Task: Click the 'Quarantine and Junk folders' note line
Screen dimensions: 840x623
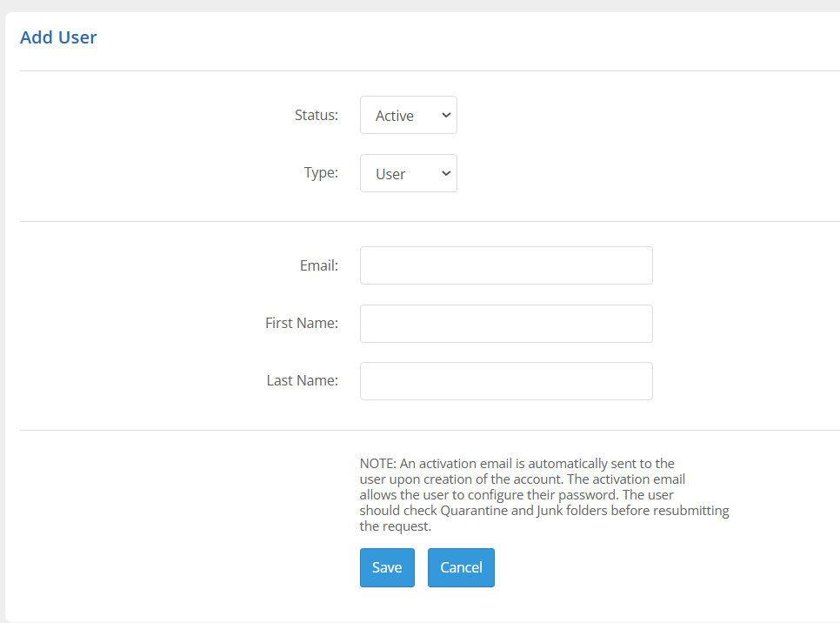Action: [544, 511]
